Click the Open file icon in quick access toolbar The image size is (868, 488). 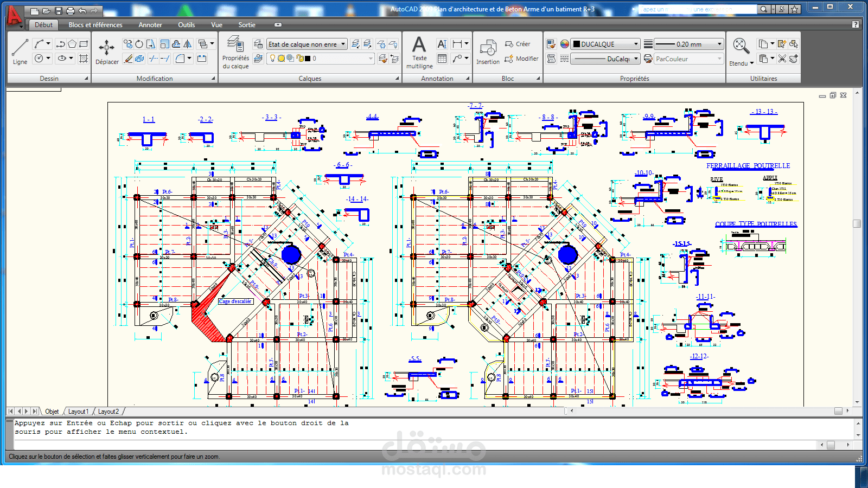tap(46, 10)
